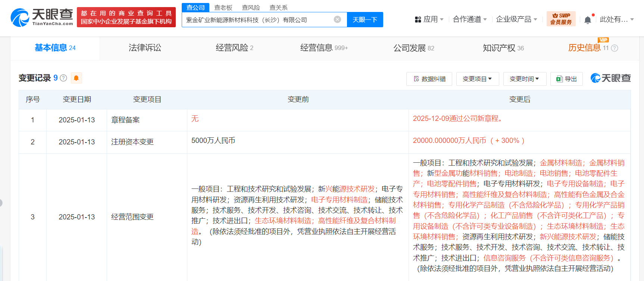Open the 变更项目 filter dropdown

478,79
